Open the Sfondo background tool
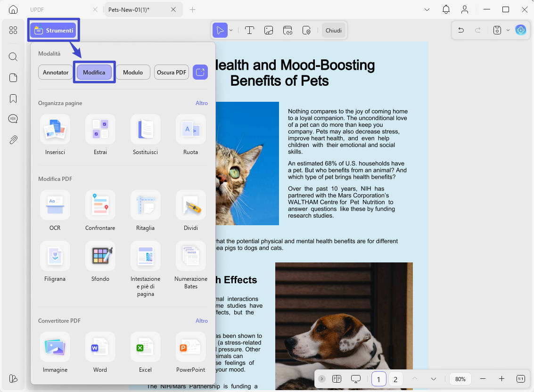Viewport: 534px width, 392px height. (x=100, y=261)
